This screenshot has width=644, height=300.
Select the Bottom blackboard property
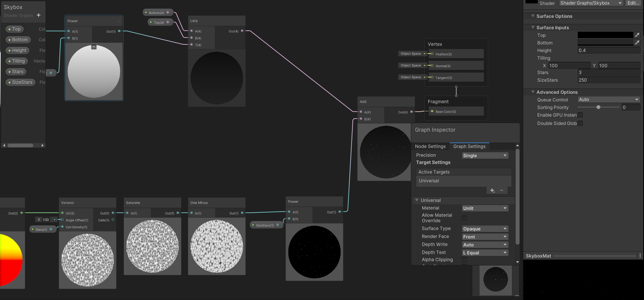(x=18, y=40)
